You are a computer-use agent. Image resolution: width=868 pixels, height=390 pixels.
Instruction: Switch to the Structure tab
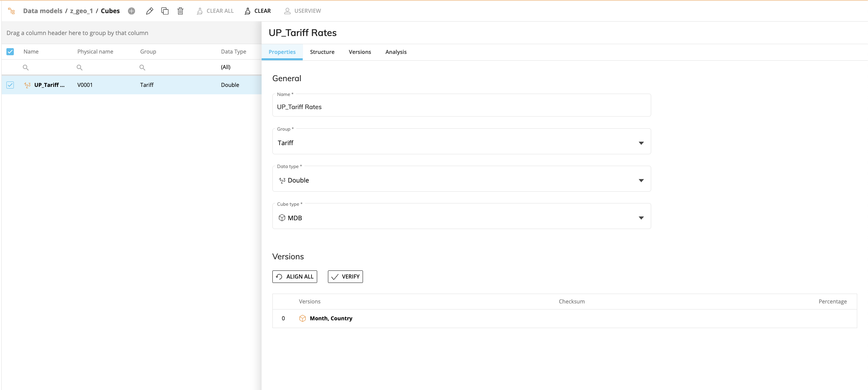(x=322, y=52)
